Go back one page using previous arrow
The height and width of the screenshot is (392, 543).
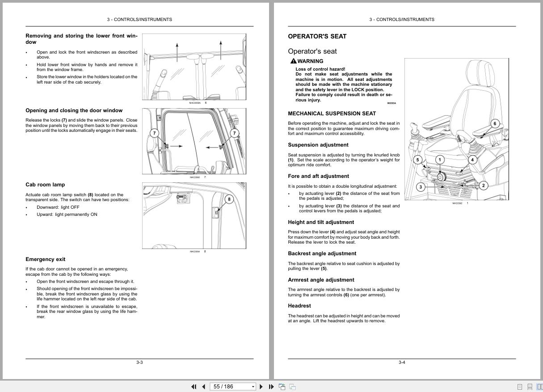[x=204, y=386]
